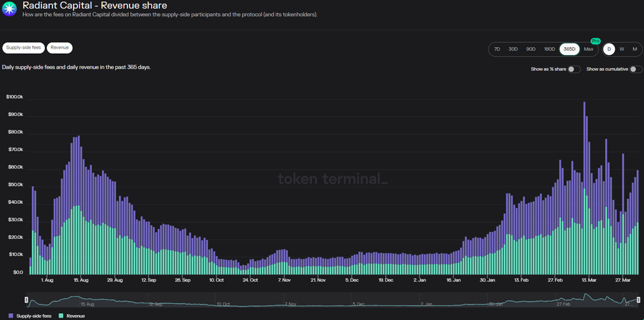
Task: Click the left handle of range slider
Action: (x=27, y=300)
